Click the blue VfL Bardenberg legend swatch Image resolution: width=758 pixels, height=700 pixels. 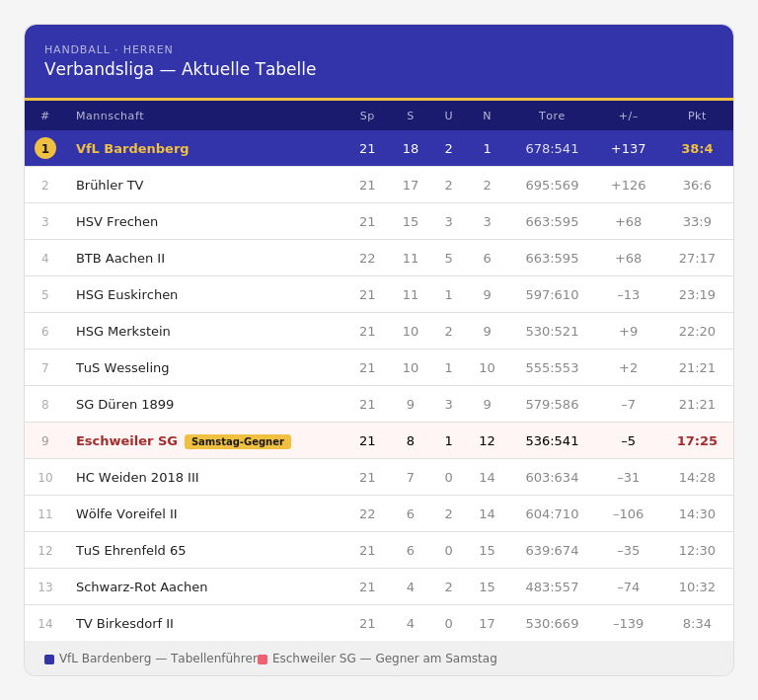click(x=49, y=660)
